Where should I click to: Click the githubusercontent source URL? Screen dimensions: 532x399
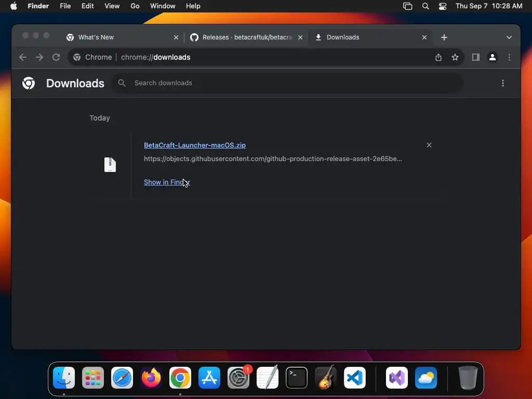point(273,159)
